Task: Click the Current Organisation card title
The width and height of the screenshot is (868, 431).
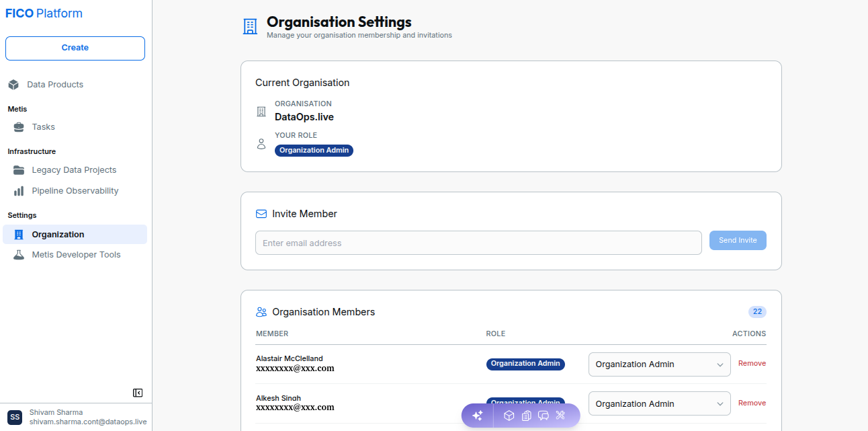Action: pos(302,83)
